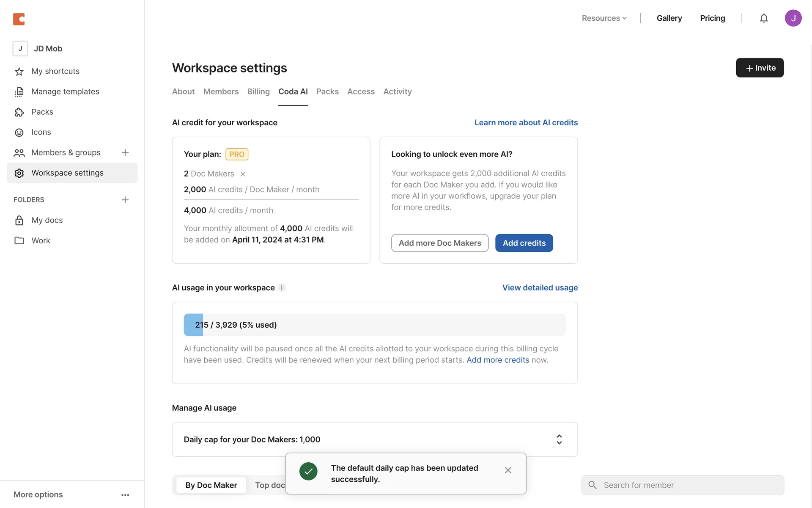Dismiss the daily cap success notification
Viewport: 812px width, 508px height.
coord(508,470)
